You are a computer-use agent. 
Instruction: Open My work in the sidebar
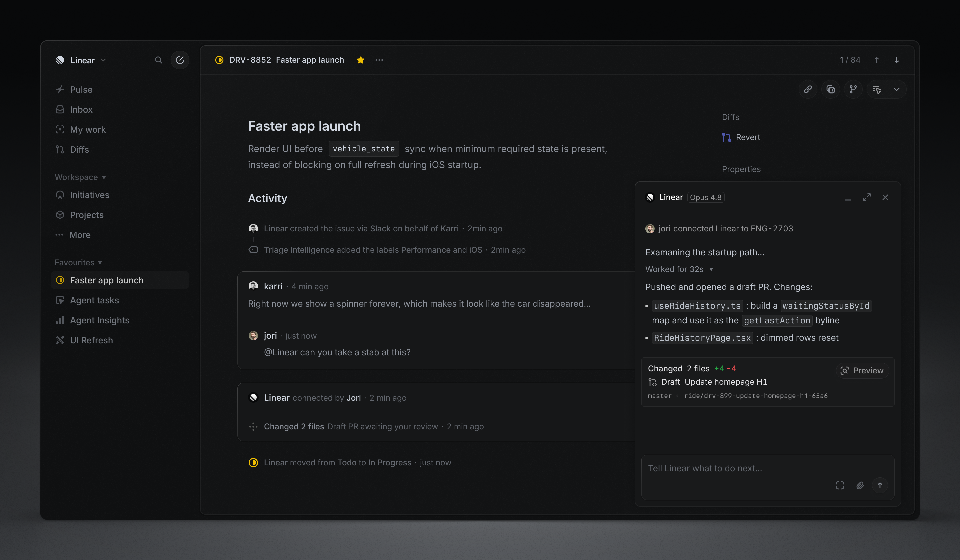[120, 130]
